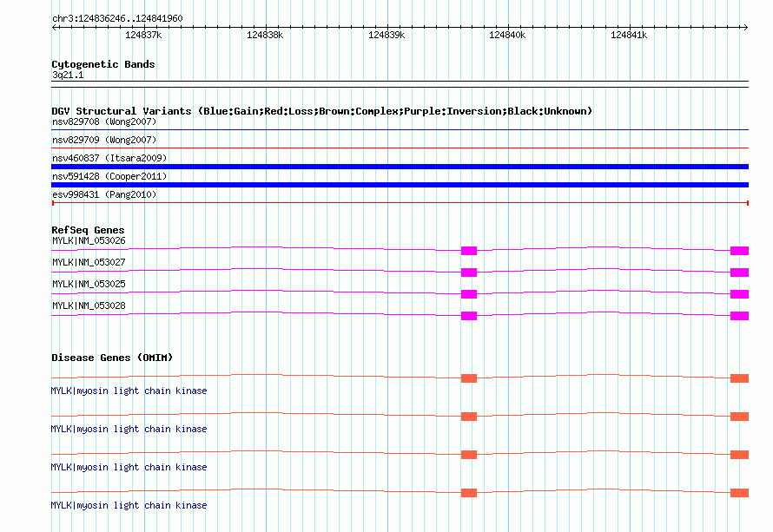Click the ruler's right arrowhead

click(x=745, y=27)
